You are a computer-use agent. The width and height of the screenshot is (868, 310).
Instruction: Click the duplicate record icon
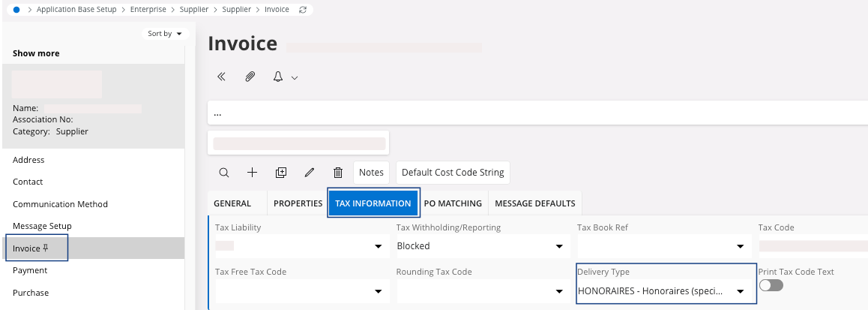(x=281, y=173)
